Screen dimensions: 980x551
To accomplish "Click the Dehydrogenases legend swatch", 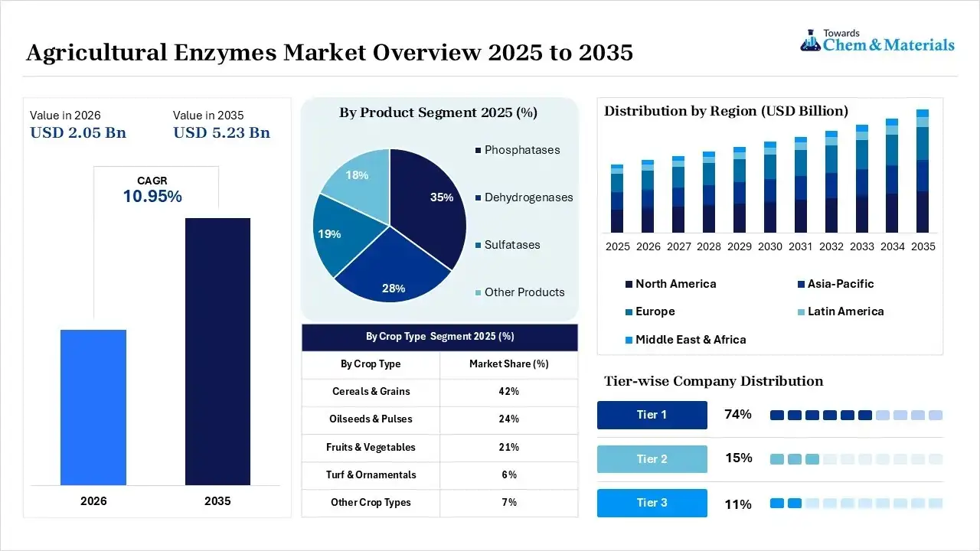I will point(479,198).
